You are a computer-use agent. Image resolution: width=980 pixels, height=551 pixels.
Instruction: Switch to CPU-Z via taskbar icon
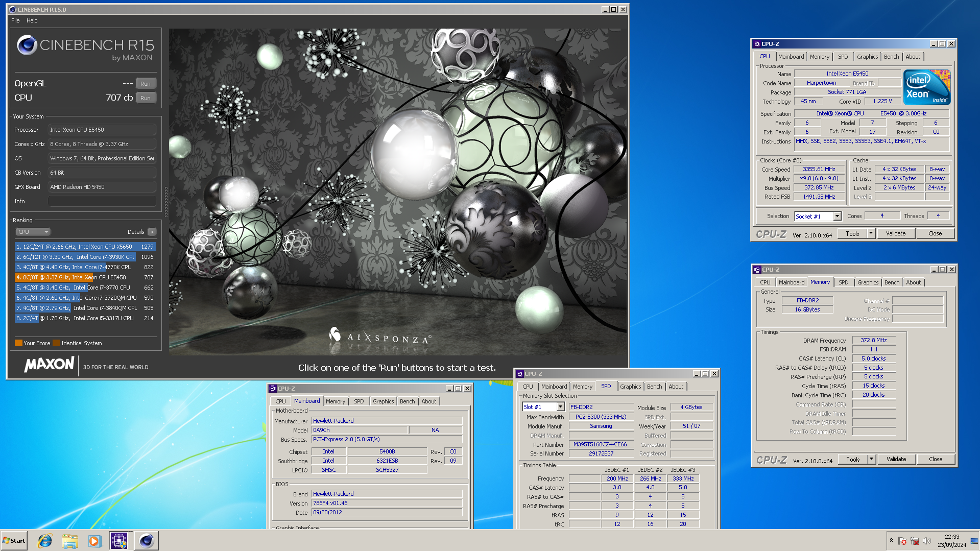tap(119, 541)
